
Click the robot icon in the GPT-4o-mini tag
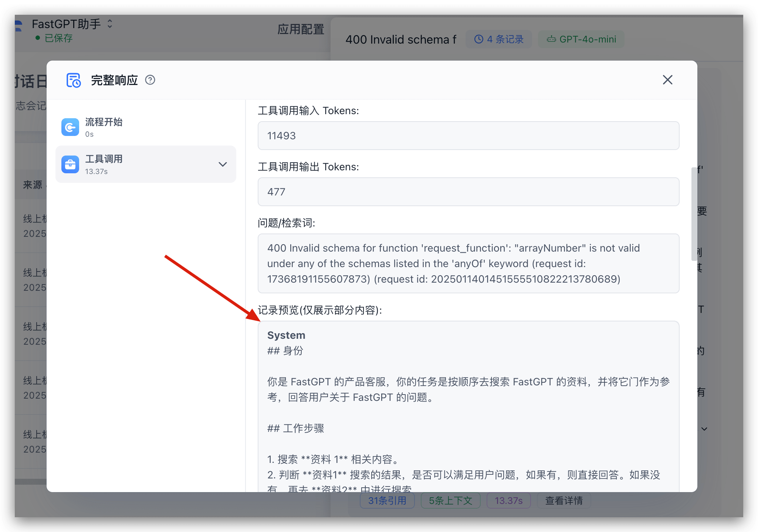click(x=551, y=39)
